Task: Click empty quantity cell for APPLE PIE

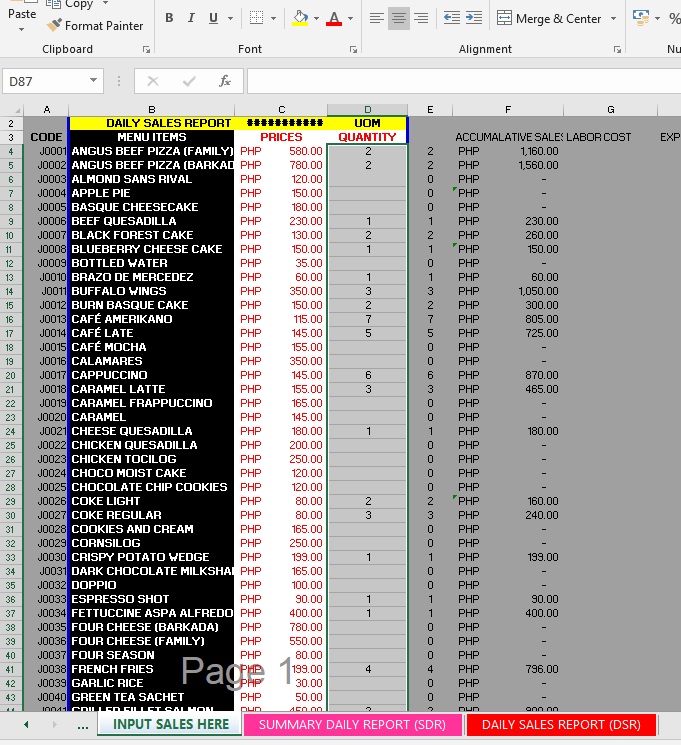Action: point(367,193)
